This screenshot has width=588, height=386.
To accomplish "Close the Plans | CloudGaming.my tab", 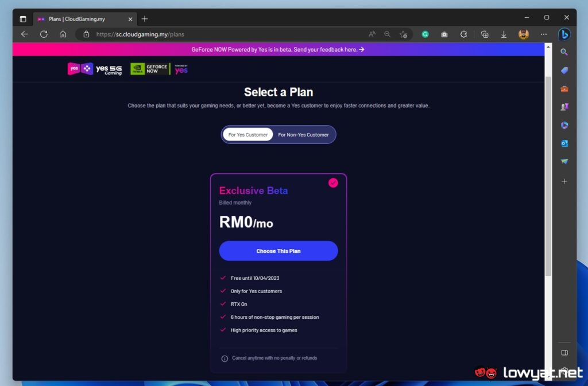I will click(x=130, y=19).
